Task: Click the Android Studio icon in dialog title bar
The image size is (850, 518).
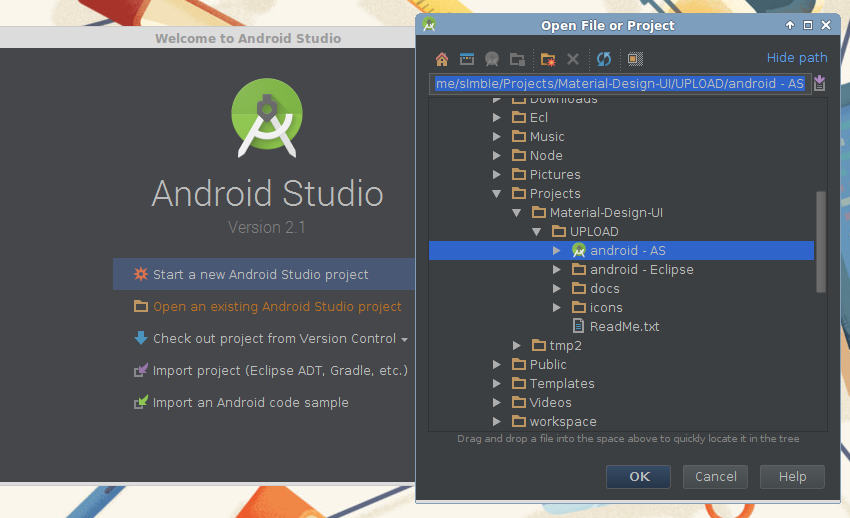Action: coord(429,25)
